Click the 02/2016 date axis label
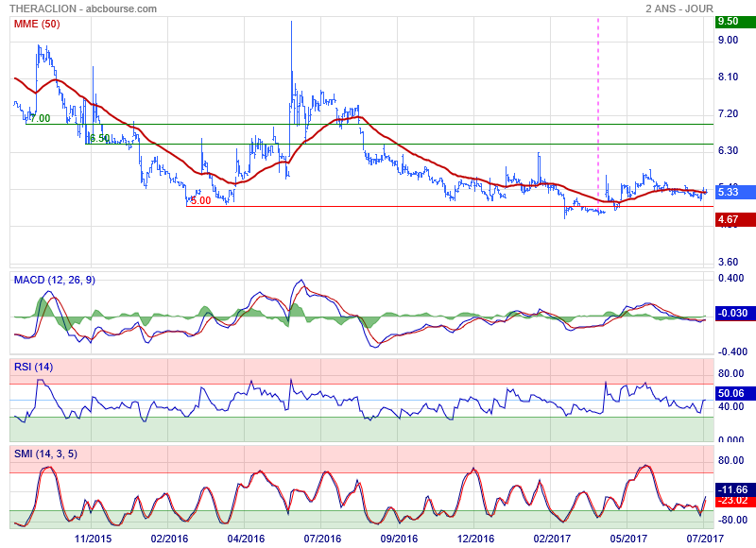The image size is (756, 548). click(x=170, y=539)
